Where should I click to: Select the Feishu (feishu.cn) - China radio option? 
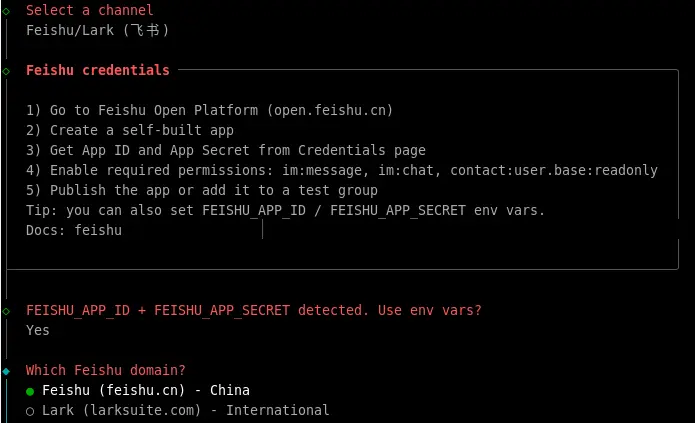[31, 390]
